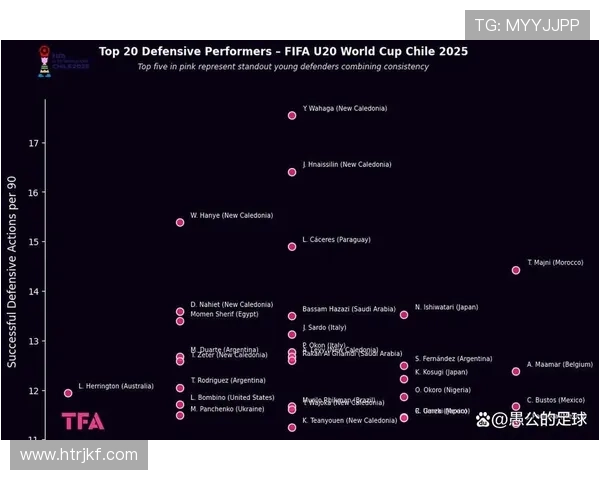Click the @愚公的足球 watermark
This screenshot has width=600, height=480.
[530, 419]
